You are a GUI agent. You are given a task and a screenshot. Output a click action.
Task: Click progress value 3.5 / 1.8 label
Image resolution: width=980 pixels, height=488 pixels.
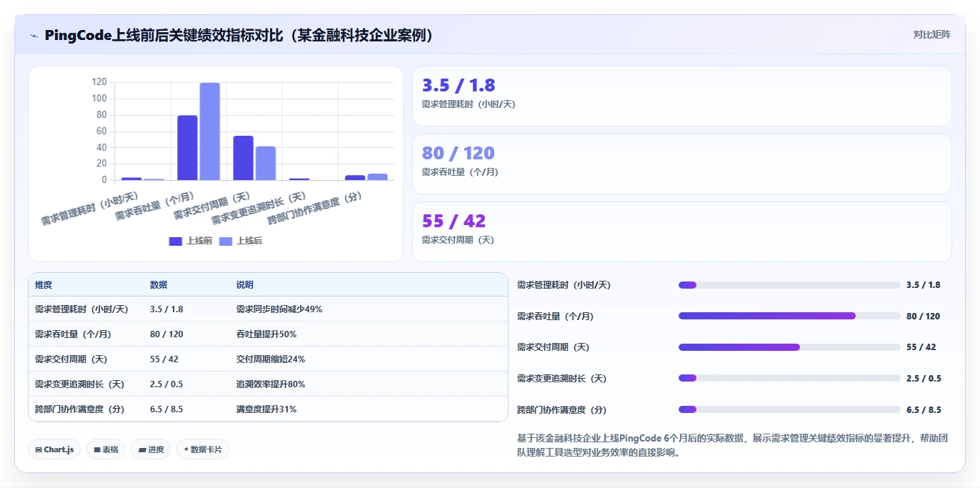coord(924,285)
